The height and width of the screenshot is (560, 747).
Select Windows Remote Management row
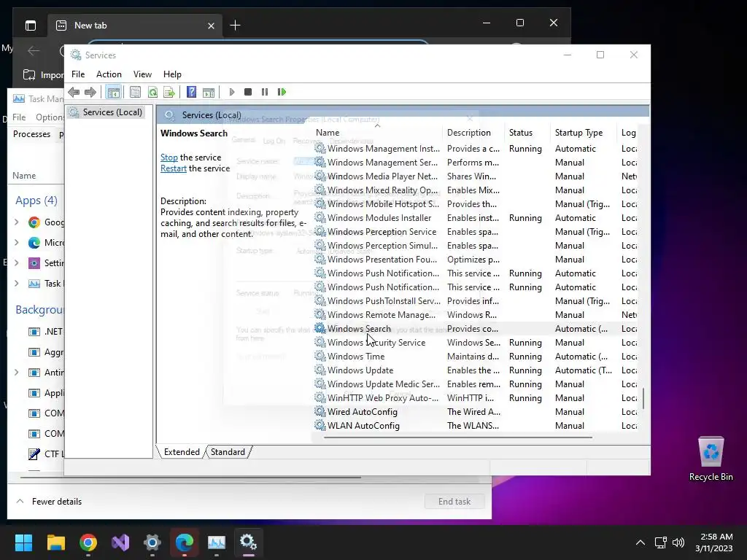coord(475,315)
